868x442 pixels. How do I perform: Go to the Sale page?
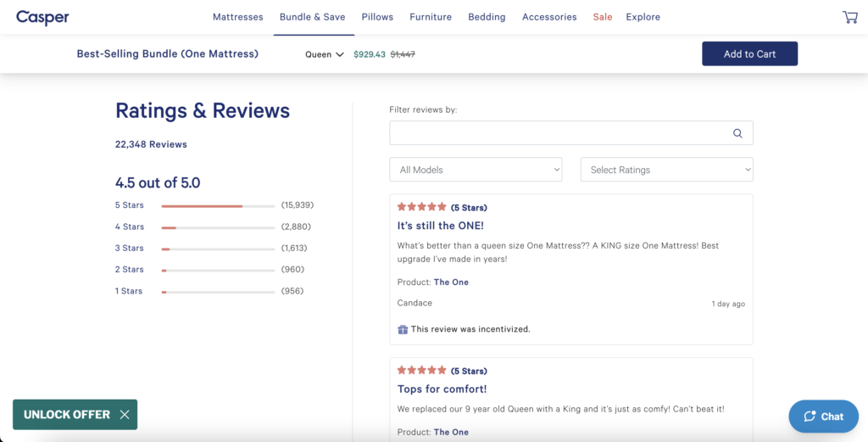pos(603,17)
